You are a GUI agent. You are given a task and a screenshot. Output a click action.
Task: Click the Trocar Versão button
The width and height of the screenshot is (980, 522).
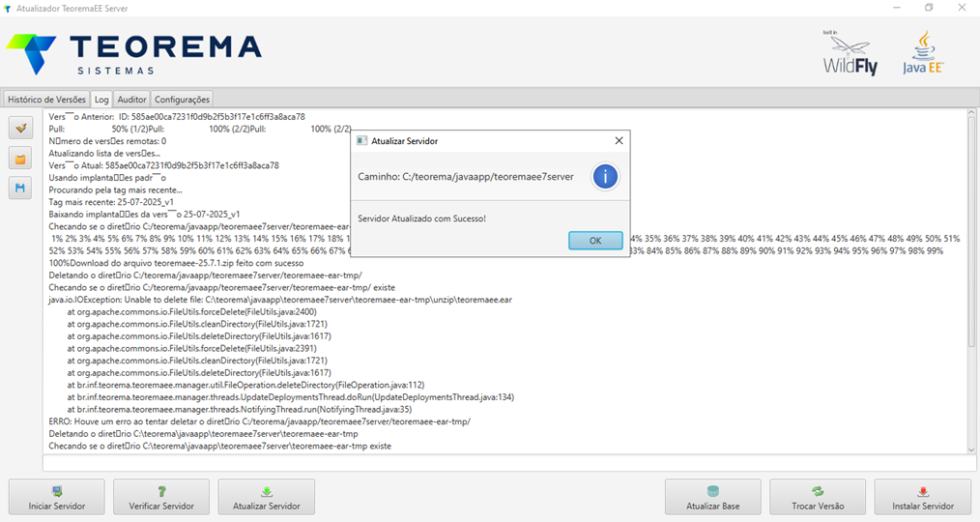tap(818, 498)
